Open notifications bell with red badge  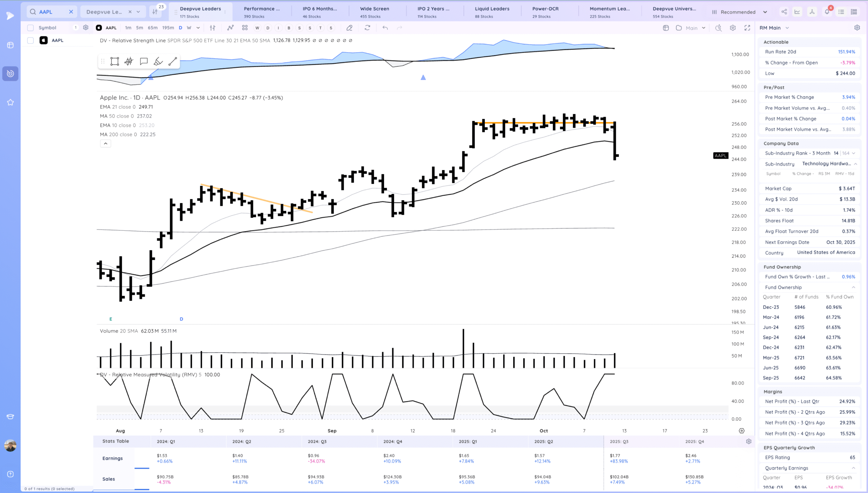827,12
